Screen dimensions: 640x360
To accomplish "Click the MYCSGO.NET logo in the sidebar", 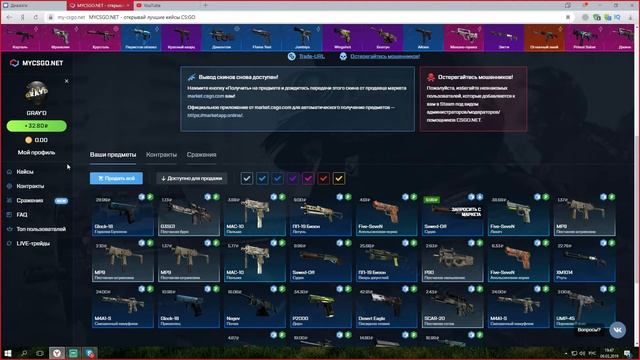I will [37, 63].
